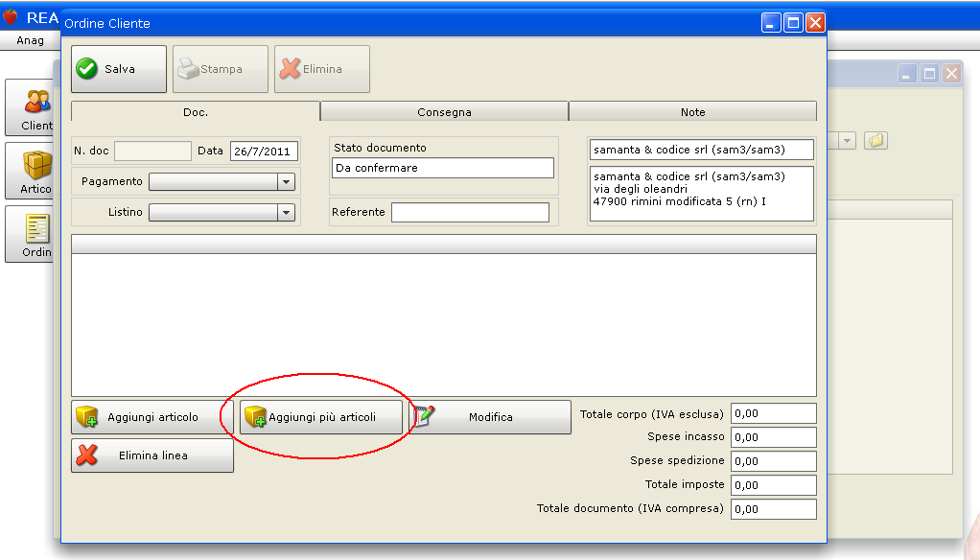The height and width of the screenshot is (560, 980).
Task: Click the Elimina linea button
Action: (152, 455)
